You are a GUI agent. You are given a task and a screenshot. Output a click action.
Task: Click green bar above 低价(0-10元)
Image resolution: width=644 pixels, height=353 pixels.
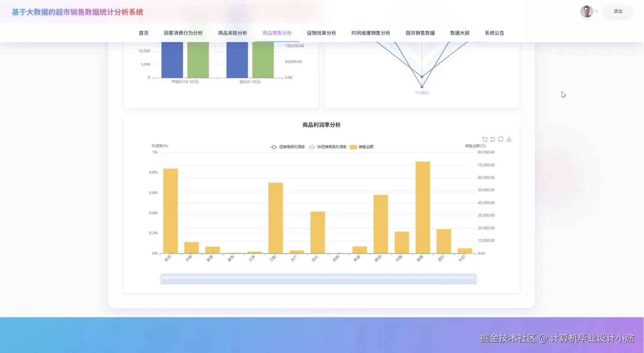click(263, 60)
